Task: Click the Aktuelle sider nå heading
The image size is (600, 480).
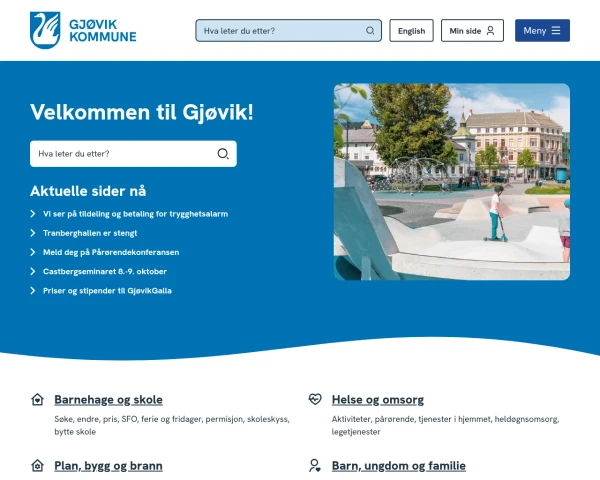Action: coord(88,191)
